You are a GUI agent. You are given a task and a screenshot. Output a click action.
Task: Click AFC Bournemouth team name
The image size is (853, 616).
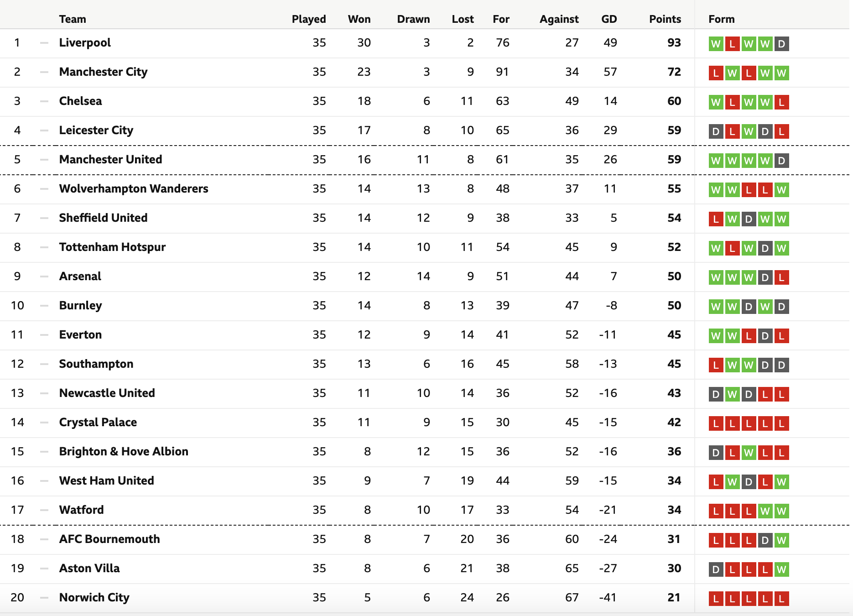pyautogui.click(x=109, y=539)
